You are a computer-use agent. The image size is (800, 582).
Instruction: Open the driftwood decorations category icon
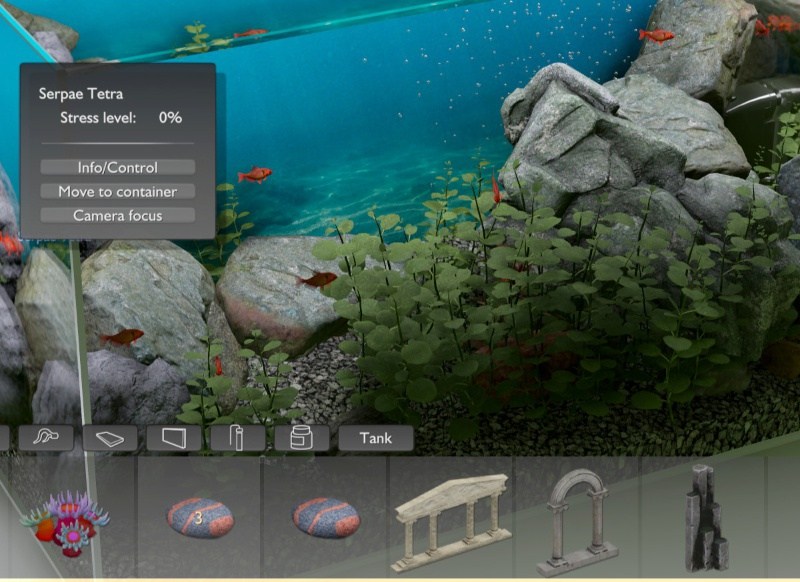46,438
